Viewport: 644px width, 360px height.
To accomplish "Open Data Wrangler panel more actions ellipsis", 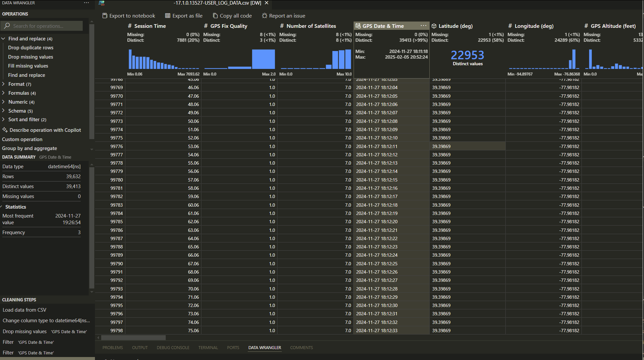I will point(86,3).
